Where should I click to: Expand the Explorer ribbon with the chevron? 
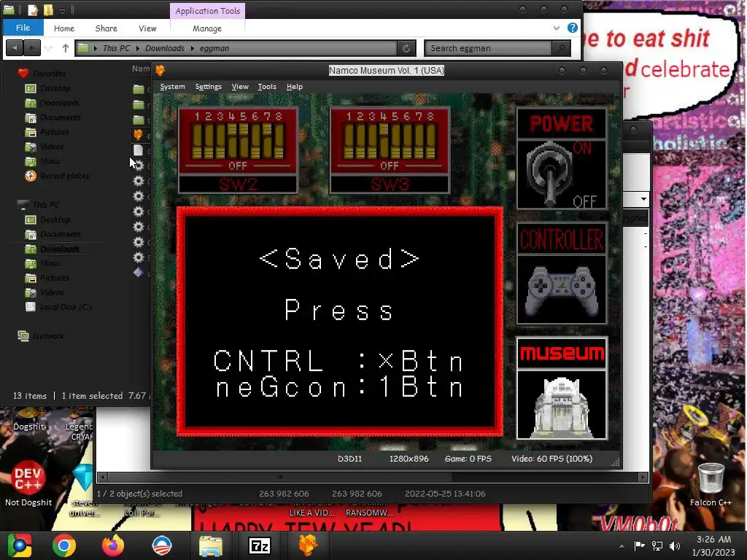[x=557, y=28]
